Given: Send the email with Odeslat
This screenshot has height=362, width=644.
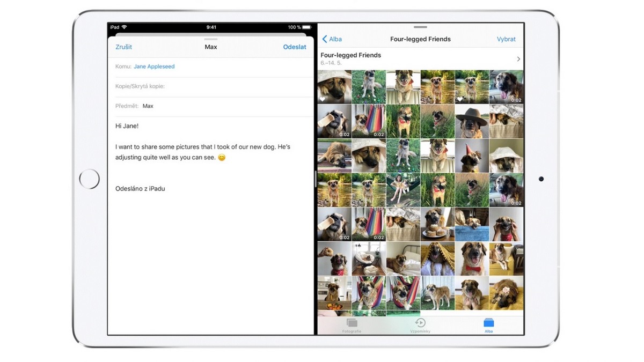Looking at the screenshot, I should click(x=295, y=47).
